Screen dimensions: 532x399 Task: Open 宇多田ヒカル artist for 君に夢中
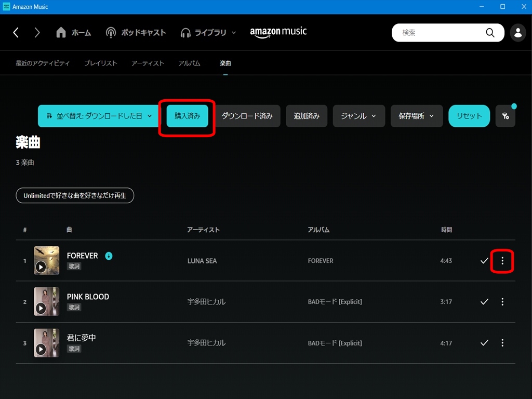coord(206,343)
